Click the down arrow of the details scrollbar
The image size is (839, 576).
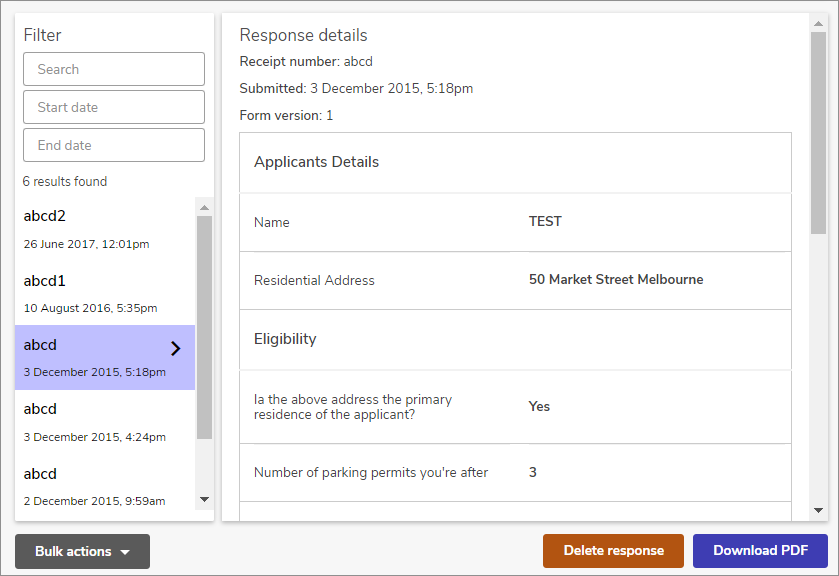[820, 508]
